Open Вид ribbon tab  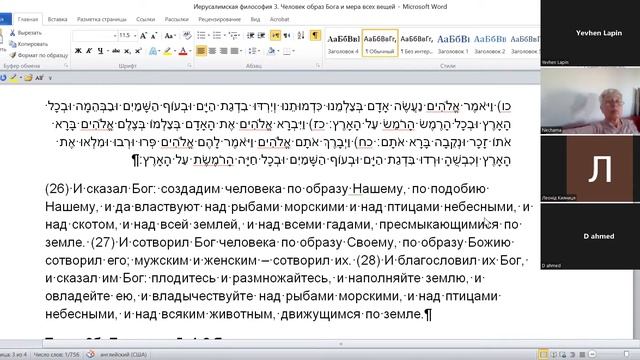(255, 19)
